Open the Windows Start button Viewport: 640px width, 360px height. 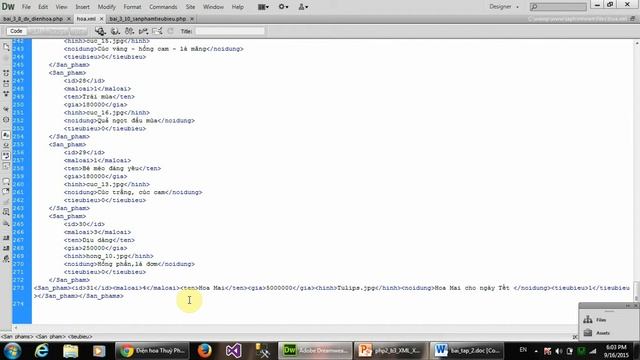pyautogui.click(x=12, y=351)
